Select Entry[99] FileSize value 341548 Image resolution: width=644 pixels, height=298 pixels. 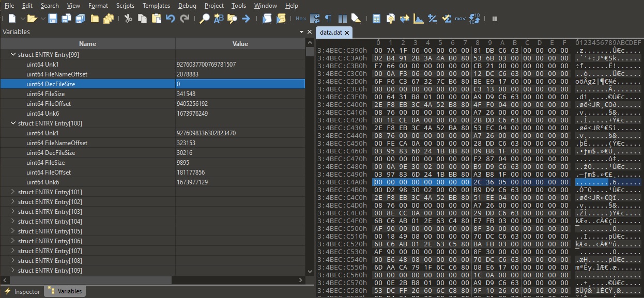point(186,93)
